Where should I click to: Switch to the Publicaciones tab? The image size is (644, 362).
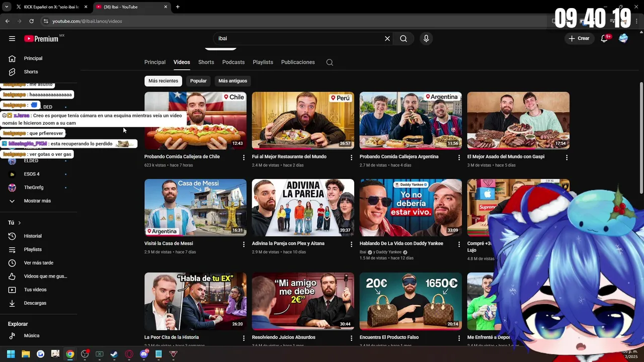298,62
